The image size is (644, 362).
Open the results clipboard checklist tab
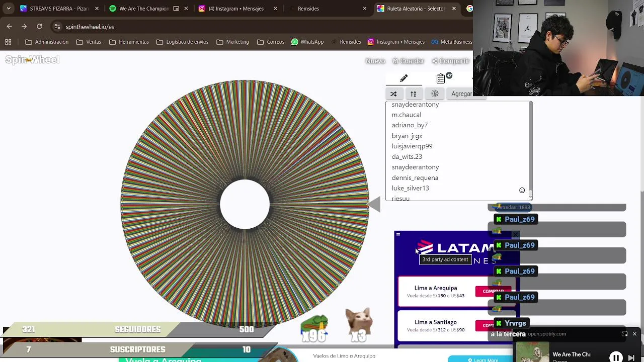click(441, 78)
